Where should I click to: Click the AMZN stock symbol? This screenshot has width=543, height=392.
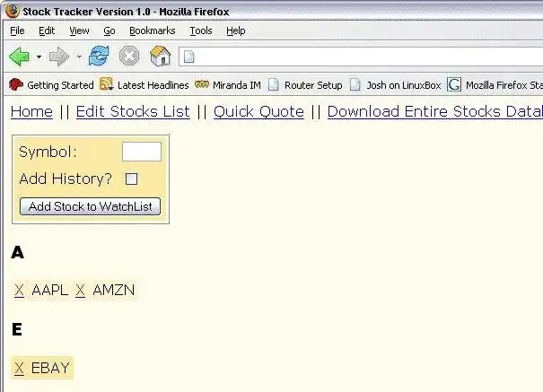click(x=114, y=291)
